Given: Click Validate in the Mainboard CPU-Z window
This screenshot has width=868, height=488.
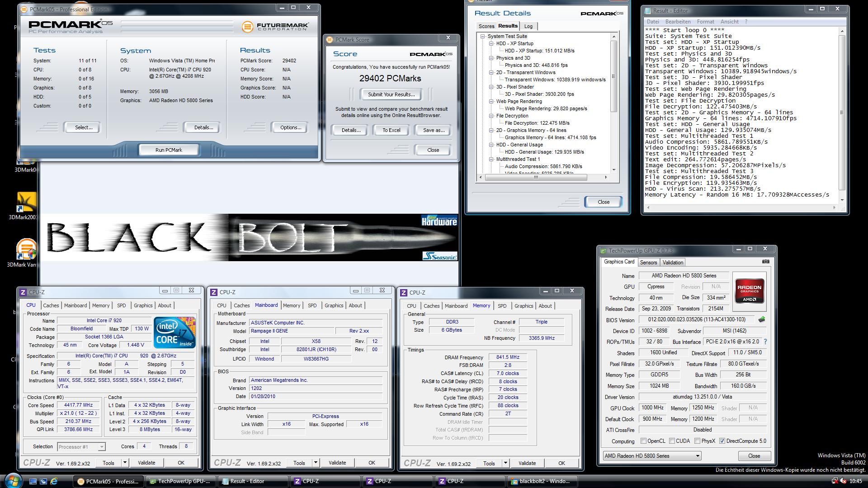Looking at the screenshot, I should click(x=337, y=463).
